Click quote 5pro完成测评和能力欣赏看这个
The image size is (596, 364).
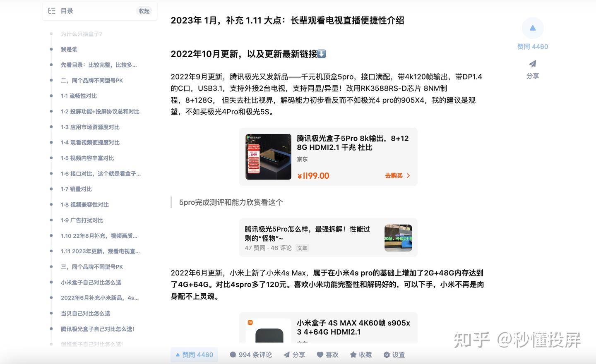[x=231, y=202]
